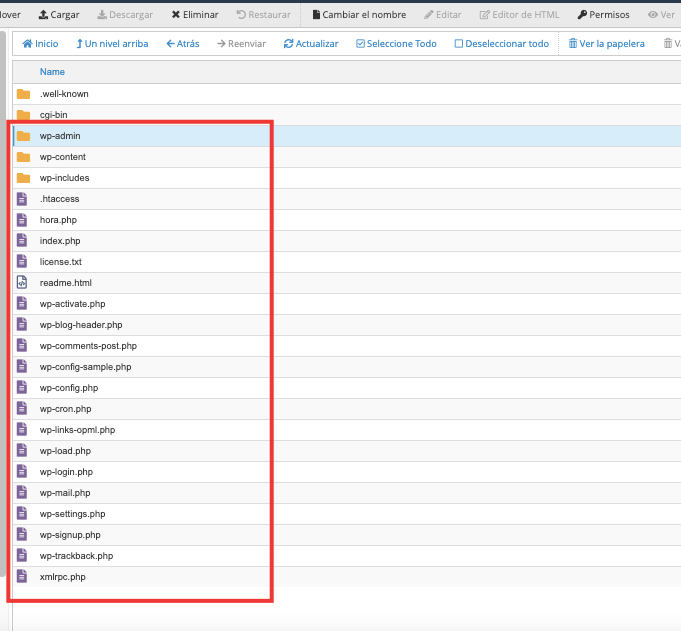Click the Editar toolbar button

(x=443, y=15)
